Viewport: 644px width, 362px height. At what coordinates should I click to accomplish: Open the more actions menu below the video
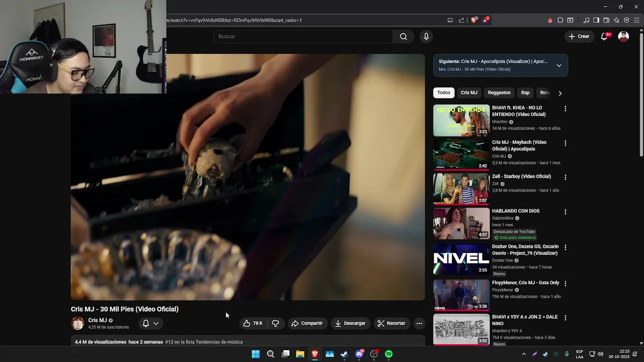pos(419,323)
